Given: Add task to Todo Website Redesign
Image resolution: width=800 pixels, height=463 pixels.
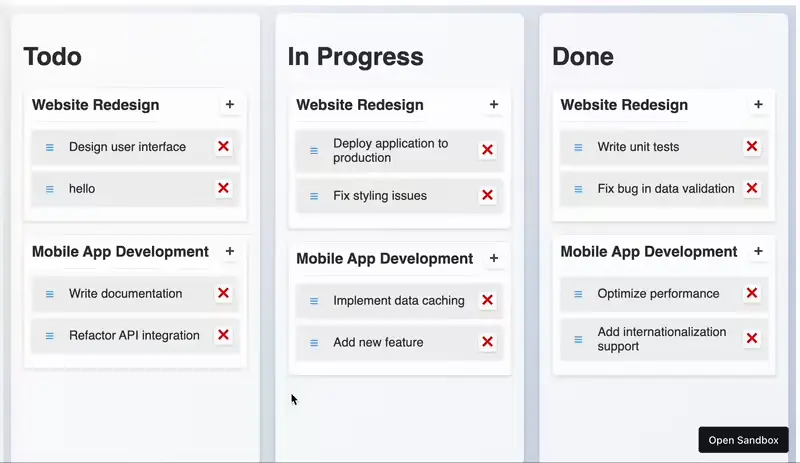Looking at the screenshot, I should pyautogui.click(x=229, y=105).
